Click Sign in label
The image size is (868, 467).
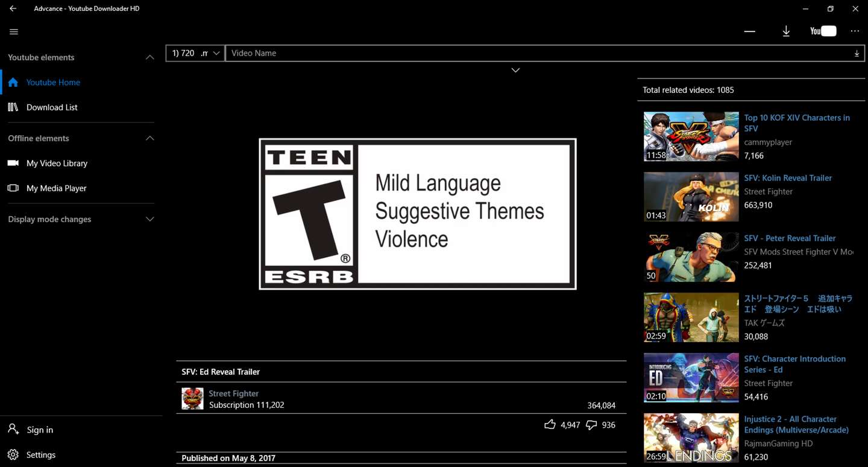pos(40,430)
